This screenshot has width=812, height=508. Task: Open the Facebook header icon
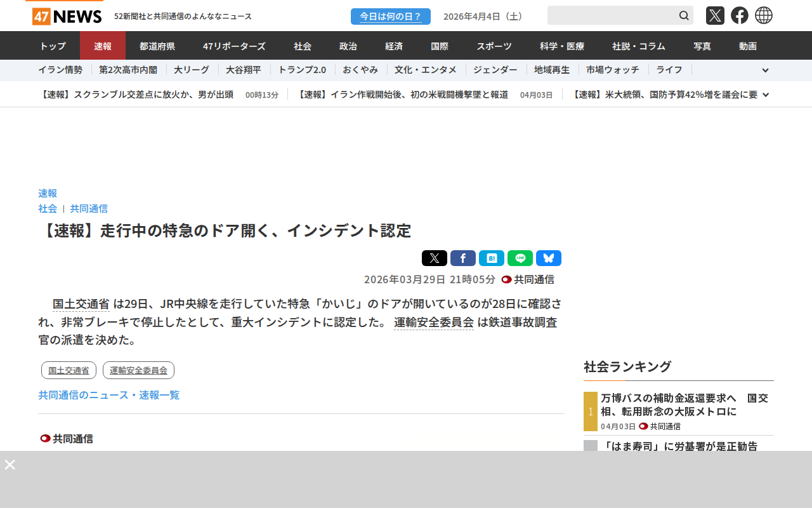[740, 15]
